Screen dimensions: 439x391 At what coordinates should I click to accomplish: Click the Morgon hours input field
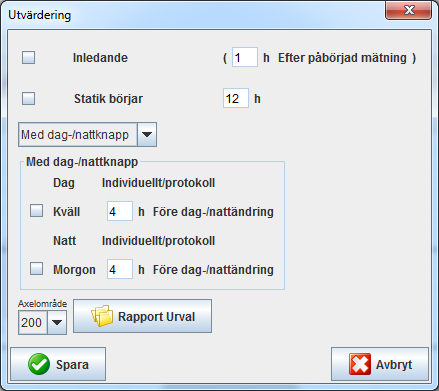pyautogui.click(x=120, y=269)
